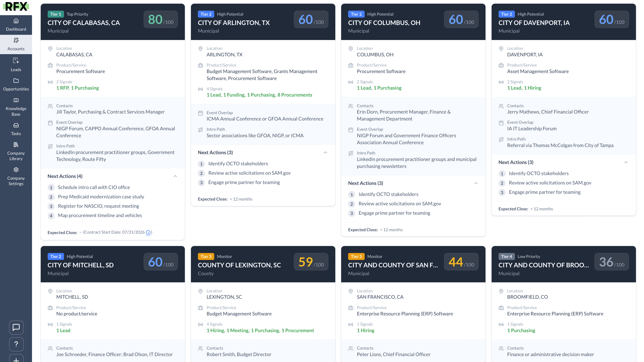The height and width of the screenshot is (362, 644).
Task: Open the Dashboard sidebar icon
Action: 16,21
